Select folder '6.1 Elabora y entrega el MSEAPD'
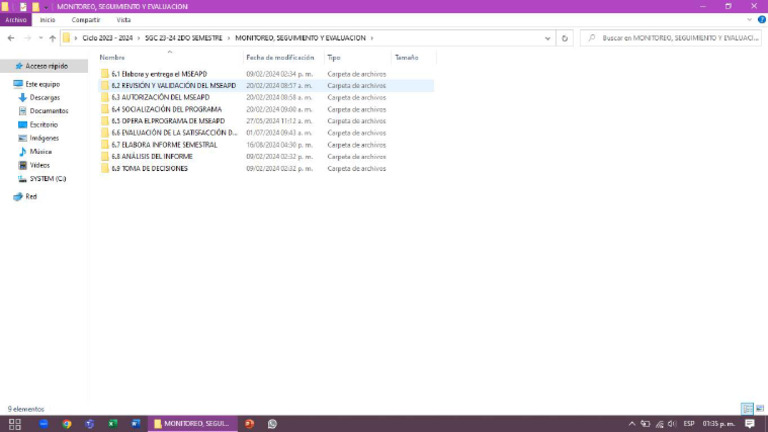 point(159,74)
